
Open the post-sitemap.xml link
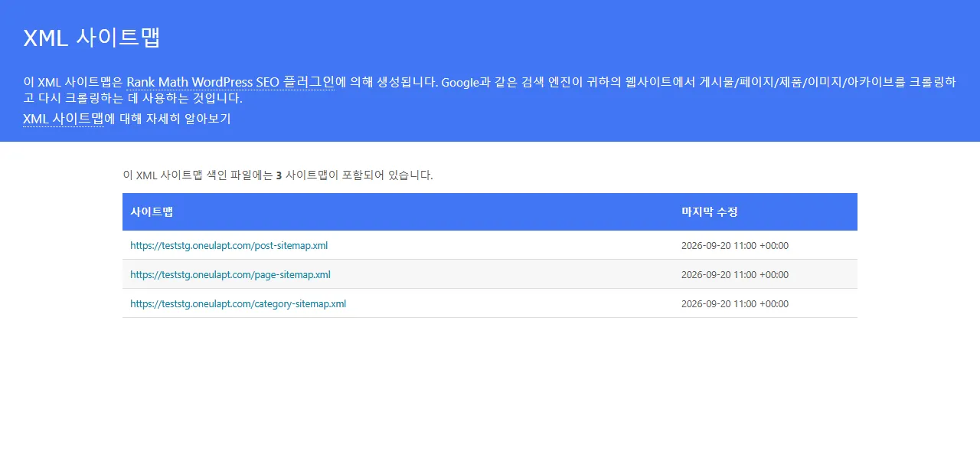pos(229,246)
